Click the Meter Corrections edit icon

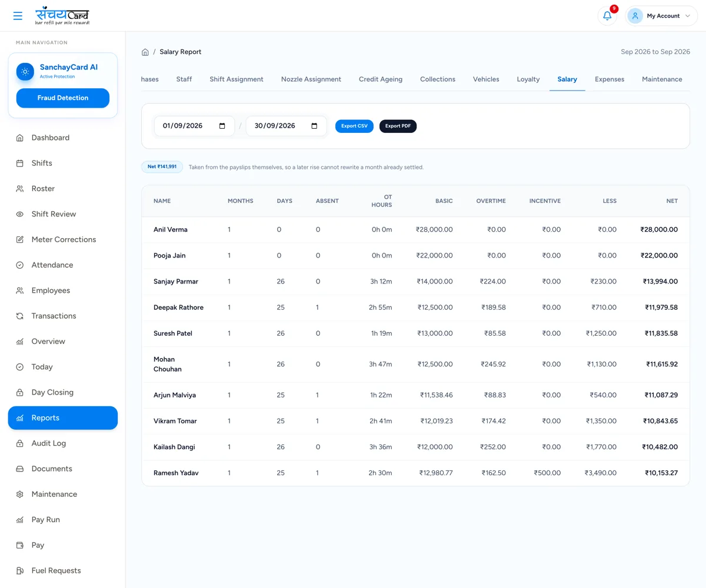19,239
